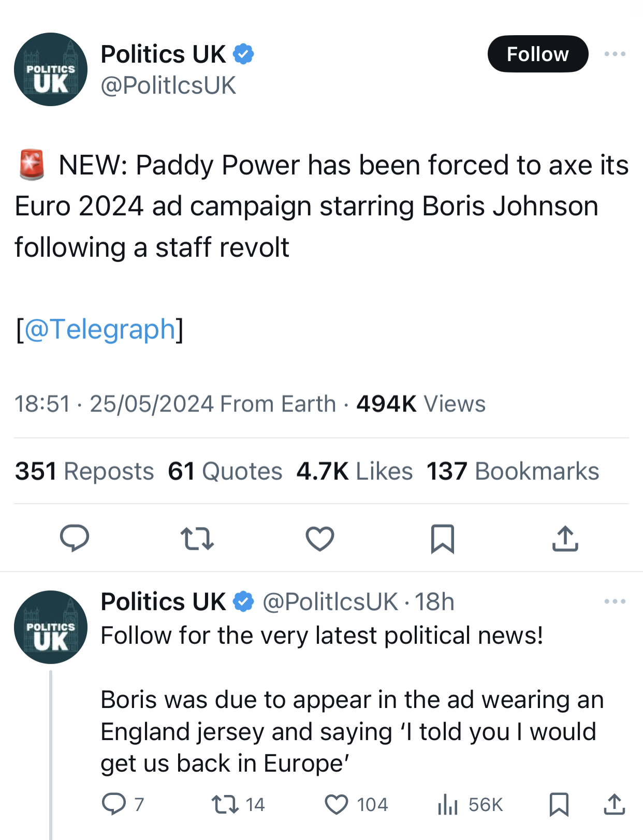Reply to the main Paddy Power tweet
The height and width of the screenshot is (840, 643).
click(x=75, y=538)
